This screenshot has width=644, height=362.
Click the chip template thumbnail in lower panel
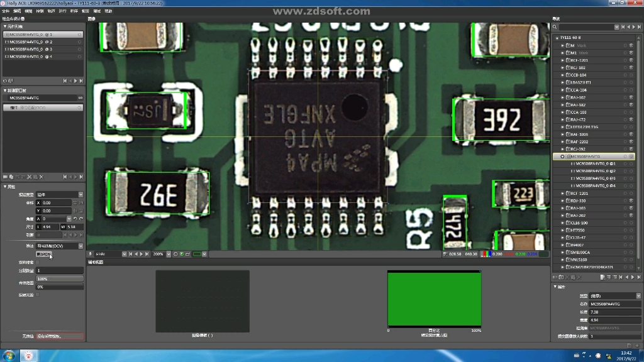tap(203, 301)
